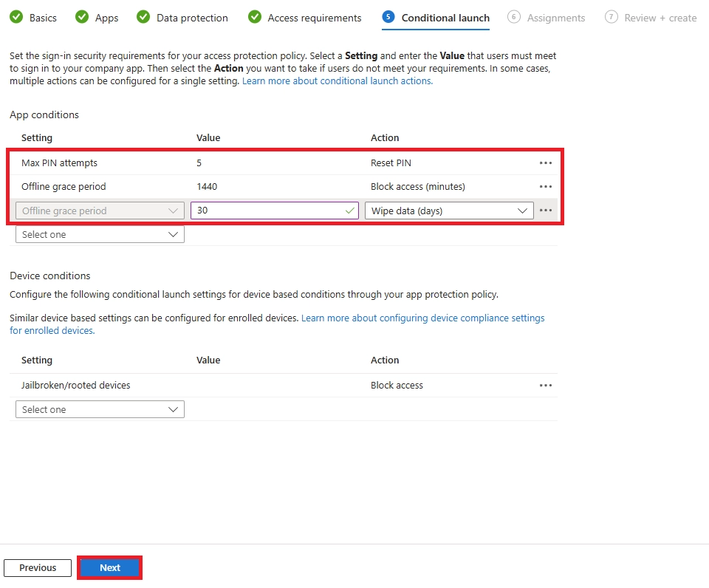Click the Reset PIN action text
709x588 pixels.
tap(391, 163)
